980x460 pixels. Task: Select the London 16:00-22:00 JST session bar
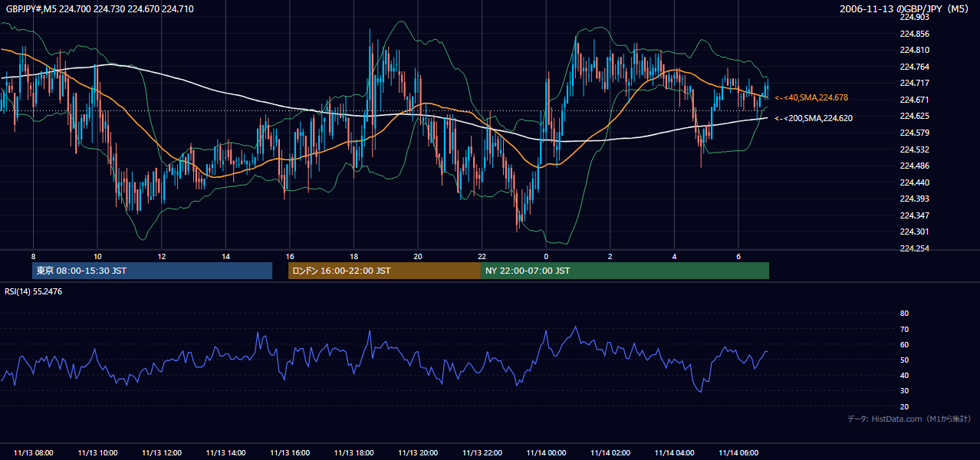pos(384,271)
